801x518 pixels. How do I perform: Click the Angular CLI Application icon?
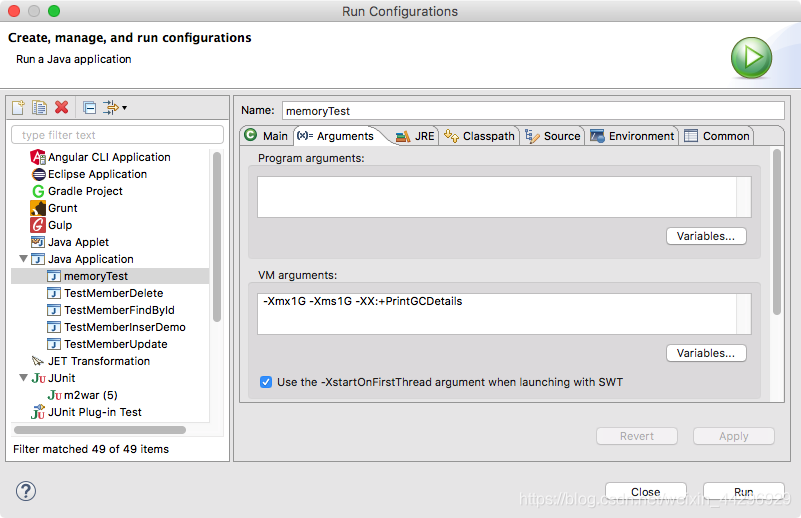point(38,157)
